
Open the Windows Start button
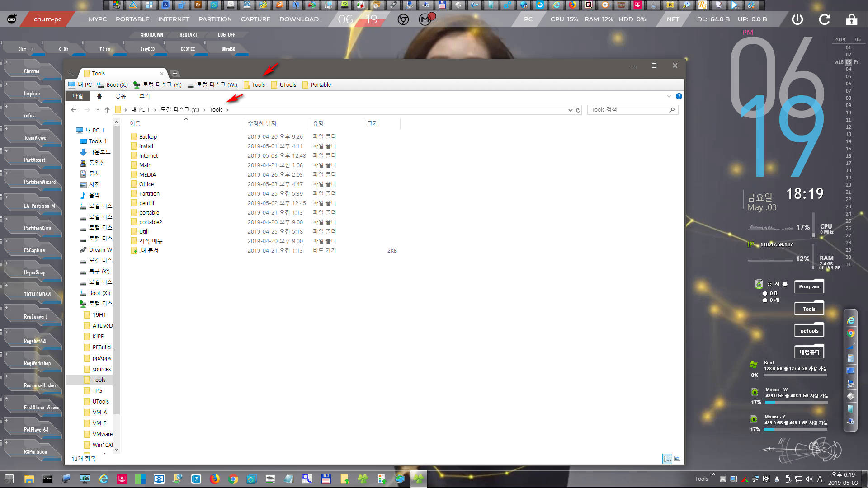coord(9,479)
